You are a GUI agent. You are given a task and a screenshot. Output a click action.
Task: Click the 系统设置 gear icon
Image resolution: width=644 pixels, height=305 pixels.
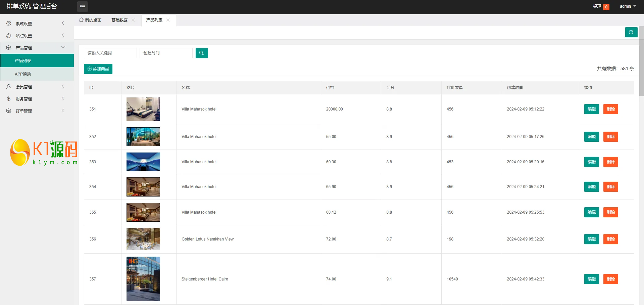click(x=9, y=24)
